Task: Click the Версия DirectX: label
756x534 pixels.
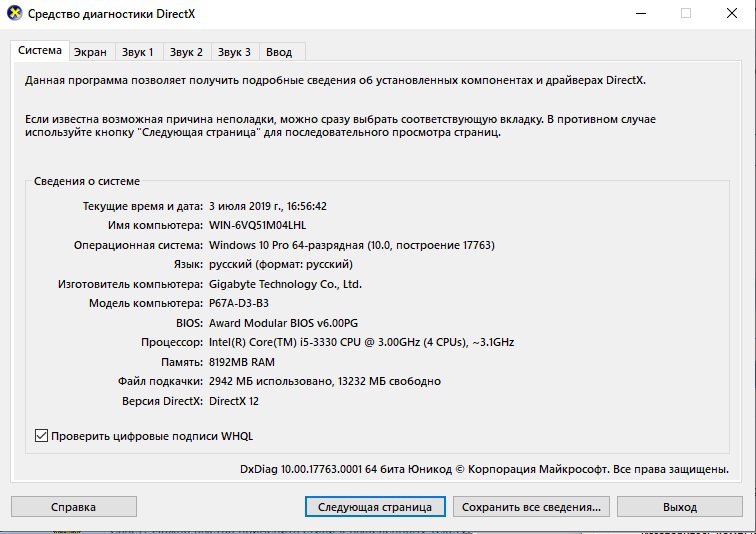Action: tap(162, 401)
